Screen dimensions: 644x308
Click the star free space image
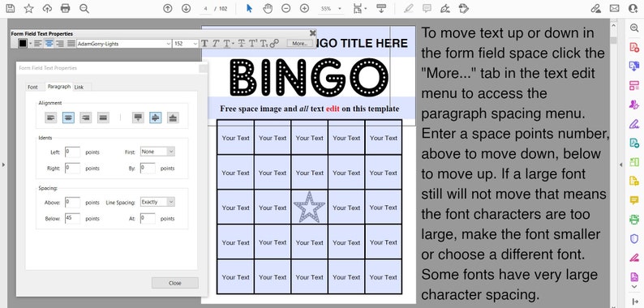(x=309, y=207)
